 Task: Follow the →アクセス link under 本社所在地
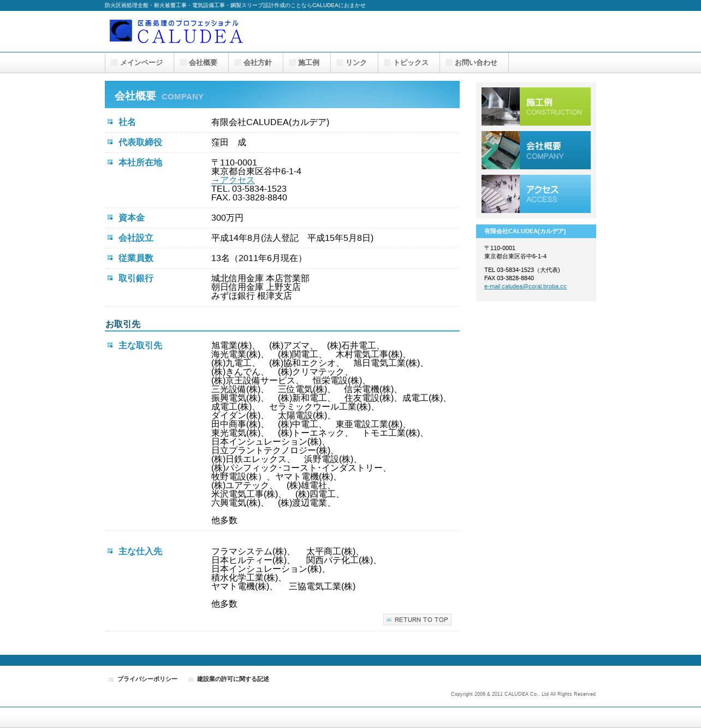click(x=233, y=180)
